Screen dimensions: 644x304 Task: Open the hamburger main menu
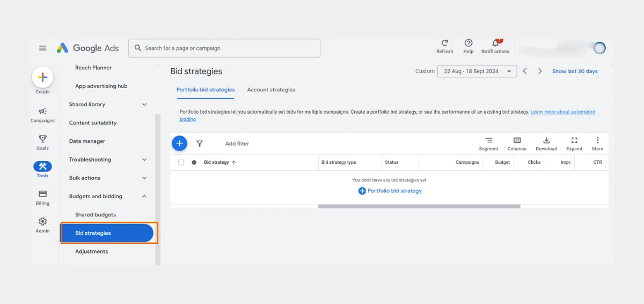pos(43,48)
